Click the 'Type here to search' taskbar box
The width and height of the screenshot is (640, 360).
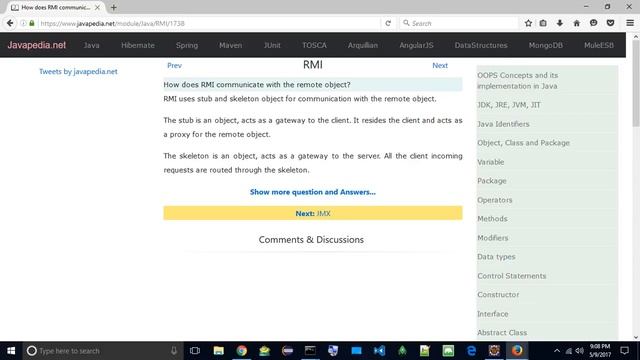click(x=102, y=351)
